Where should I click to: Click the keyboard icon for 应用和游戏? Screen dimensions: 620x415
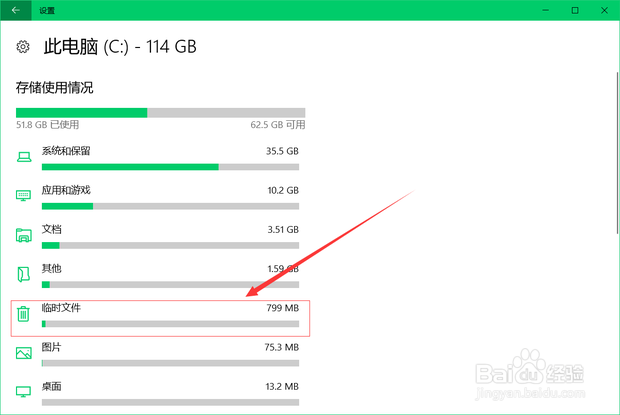[x=23, y=195]
